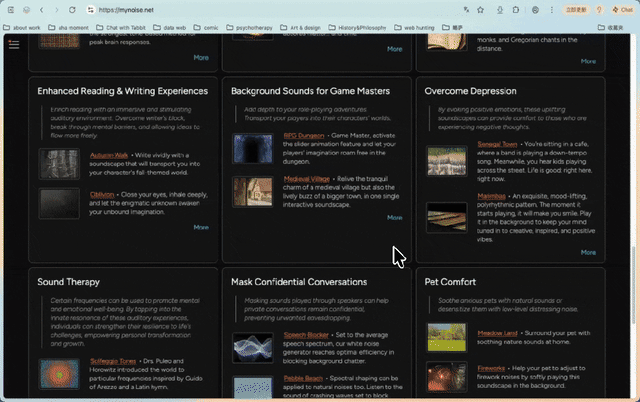Click the 'Pet Comfort' section heading
The image size is (640, 402).
pos(450,282)
